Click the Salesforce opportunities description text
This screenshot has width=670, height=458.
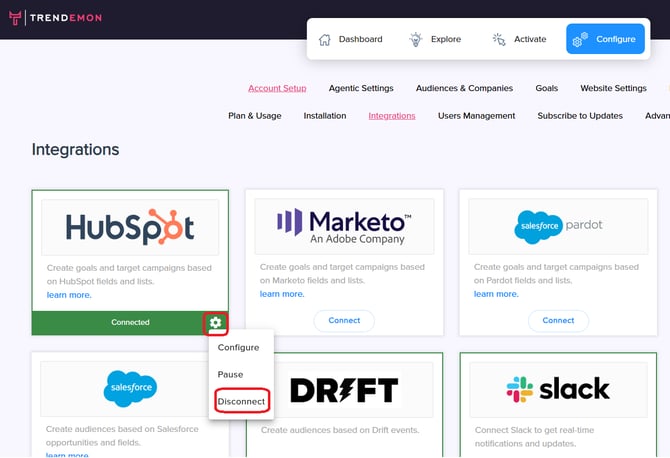coord(122,436)
